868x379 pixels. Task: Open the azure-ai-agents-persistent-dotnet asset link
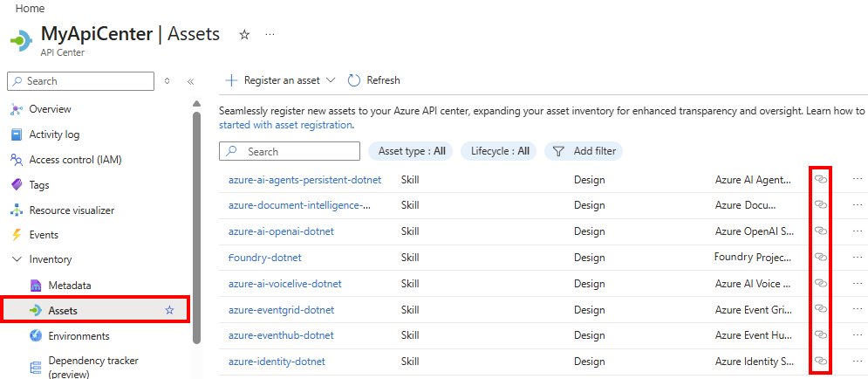tap(305, 180)
